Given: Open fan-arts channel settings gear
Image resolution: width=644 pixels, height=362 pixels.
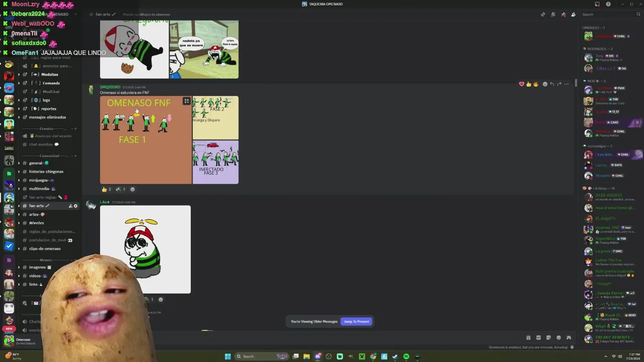Looking at the screenshot, I should [76, 206].
